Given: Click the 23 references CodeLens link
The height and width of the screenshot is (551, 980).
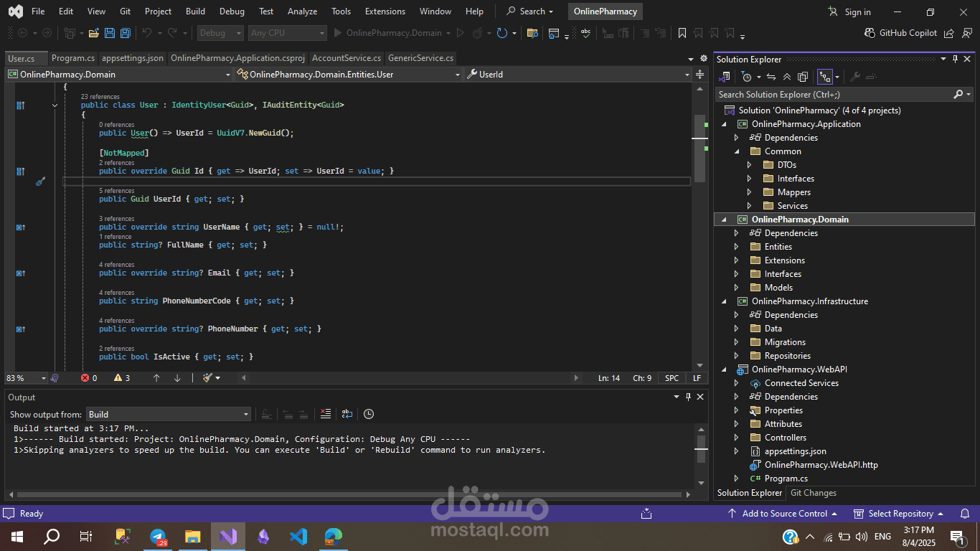Looking at the screenshot, I should [100, 96].
